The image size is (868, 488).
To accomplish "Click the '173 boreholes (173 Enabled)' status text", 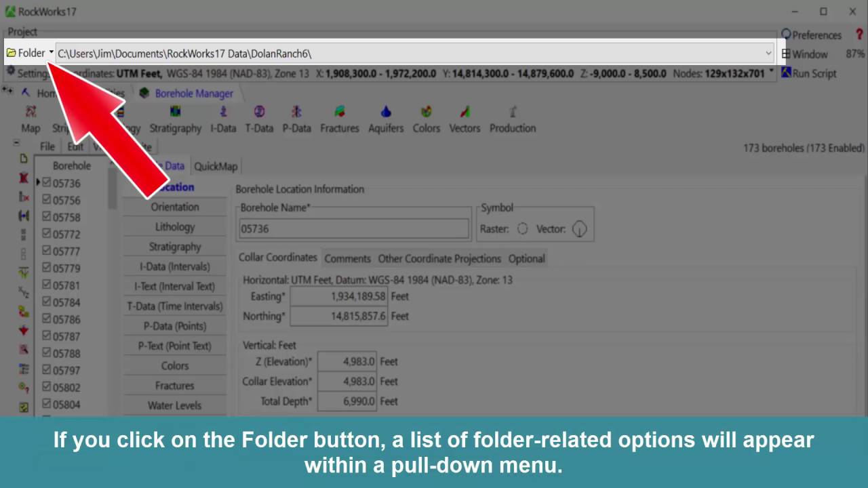I will click(804, 148).
